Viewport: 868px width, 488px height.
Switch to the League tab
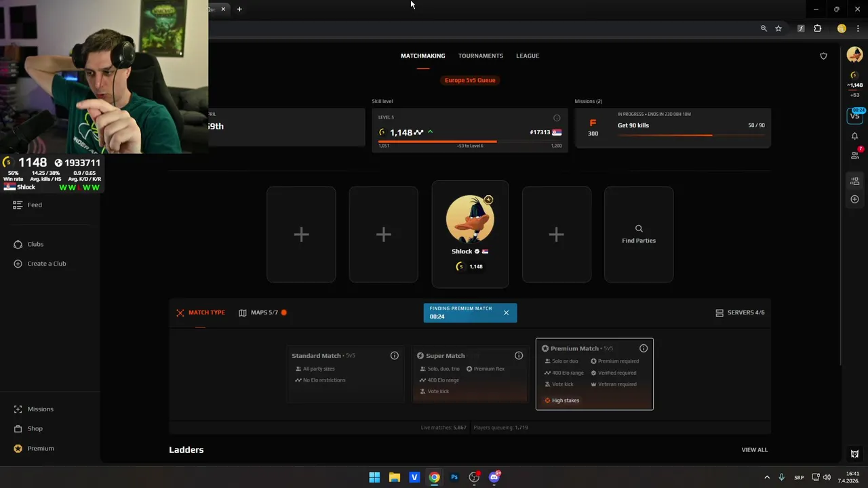click(528, 56)
